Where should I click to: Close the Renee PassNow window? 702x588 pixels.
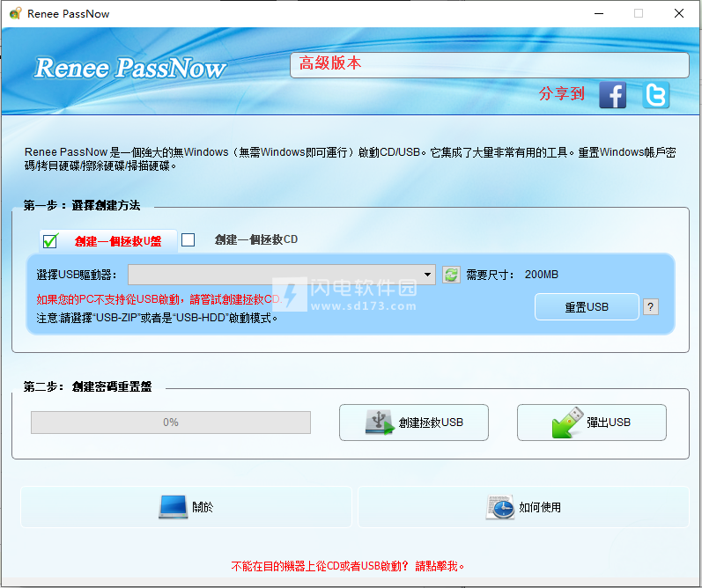tap(679, 13)
